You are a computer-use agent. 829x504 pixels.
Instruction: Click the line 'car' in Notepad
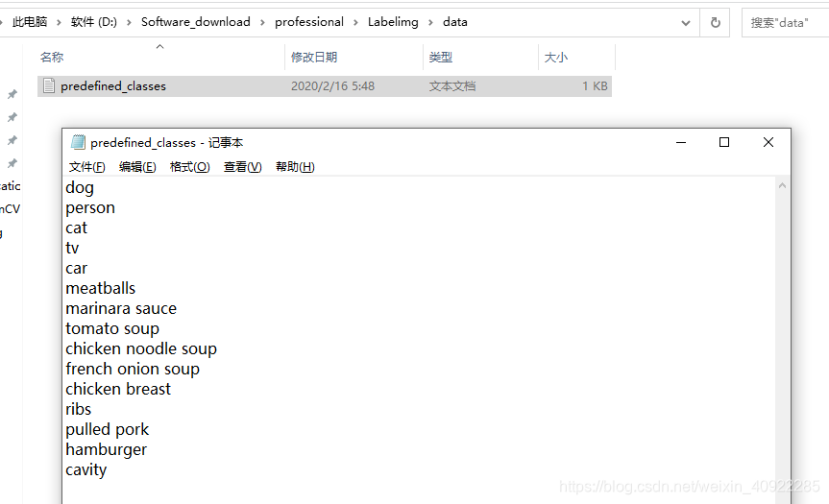76,269
